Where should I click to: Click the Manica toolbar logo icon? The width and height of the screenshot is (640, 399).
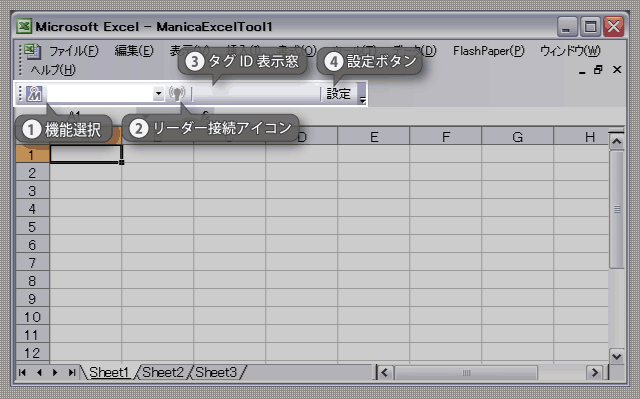34,93
